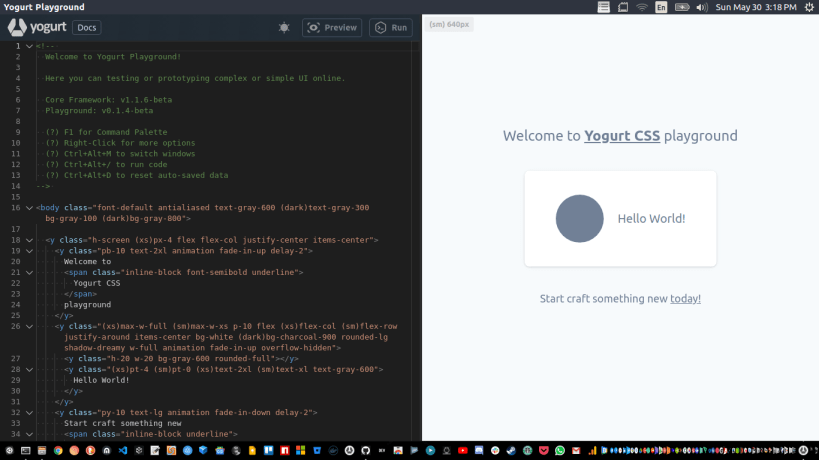Open the Docs page
The height and width of the screenshot is (460, 819).
click(x=87, y=28)
